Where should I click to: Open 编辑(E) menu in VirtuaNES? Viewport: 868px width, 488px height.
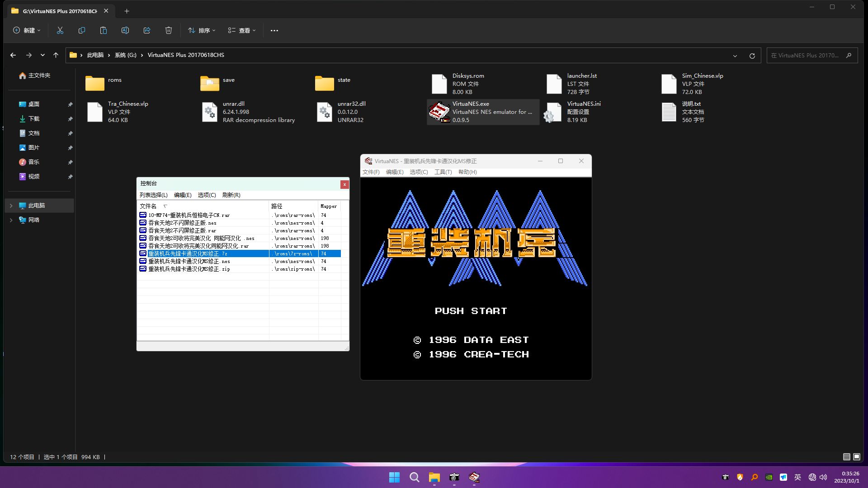pos(395,172)
